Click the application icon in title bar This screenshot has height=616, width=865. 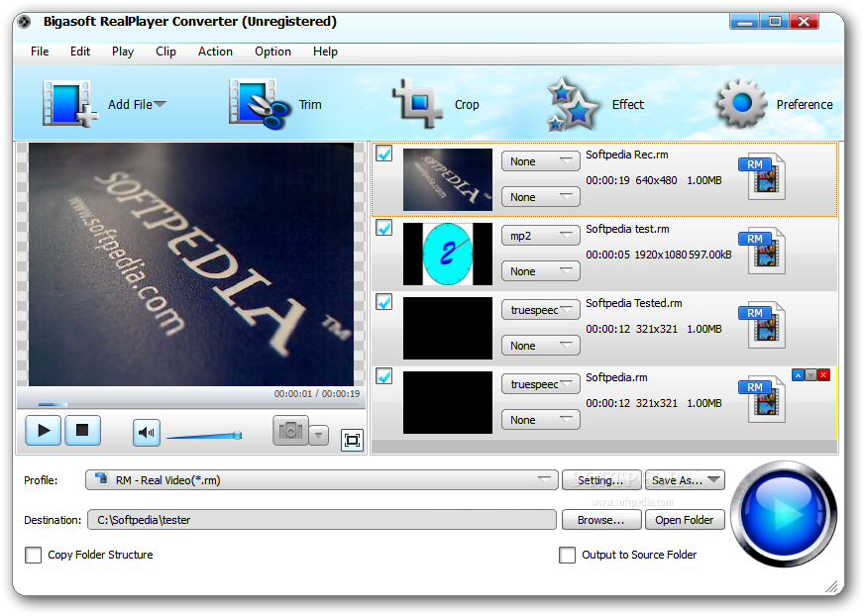pyautogui.click(x=24, y=22)
